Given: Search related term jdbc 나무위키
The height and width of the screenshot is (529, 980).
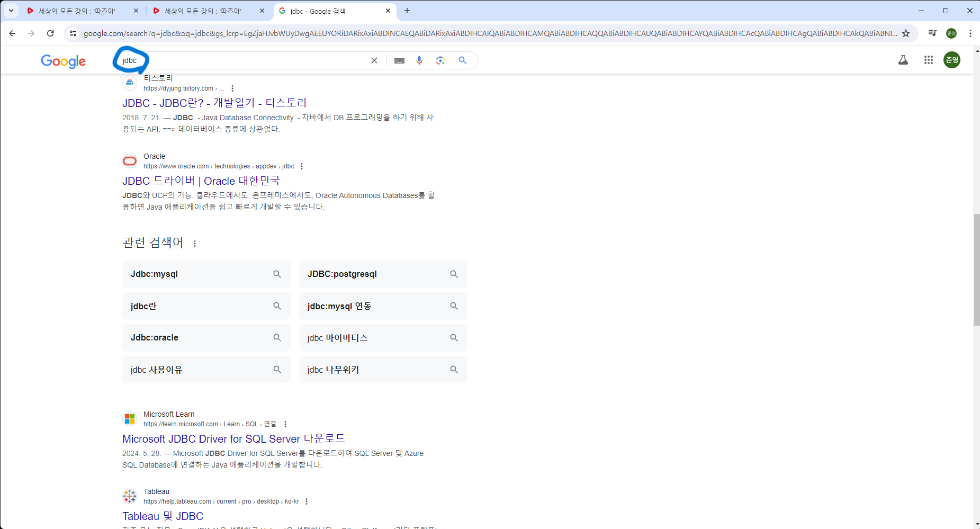Looking at the screenshot, I should click(x=383, y=370).
